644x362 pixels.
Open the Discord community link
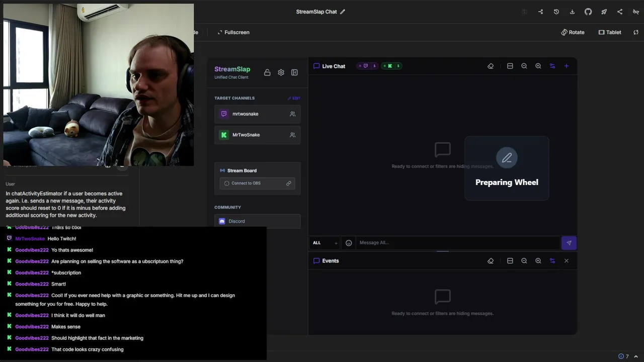(257, 221)
